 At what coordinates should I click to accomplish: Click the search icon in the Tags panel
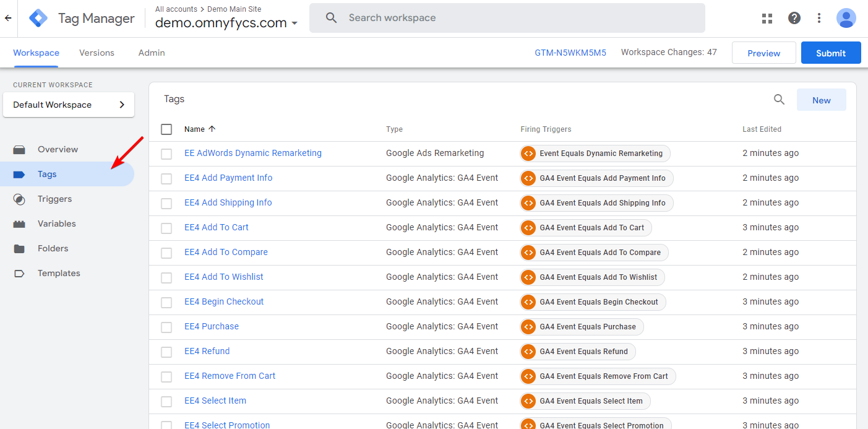(x=780, y=100)
